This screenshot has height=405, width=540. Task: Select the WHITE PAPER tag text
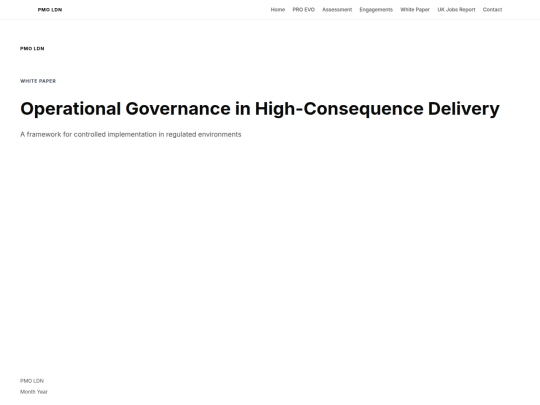[38, 81]
